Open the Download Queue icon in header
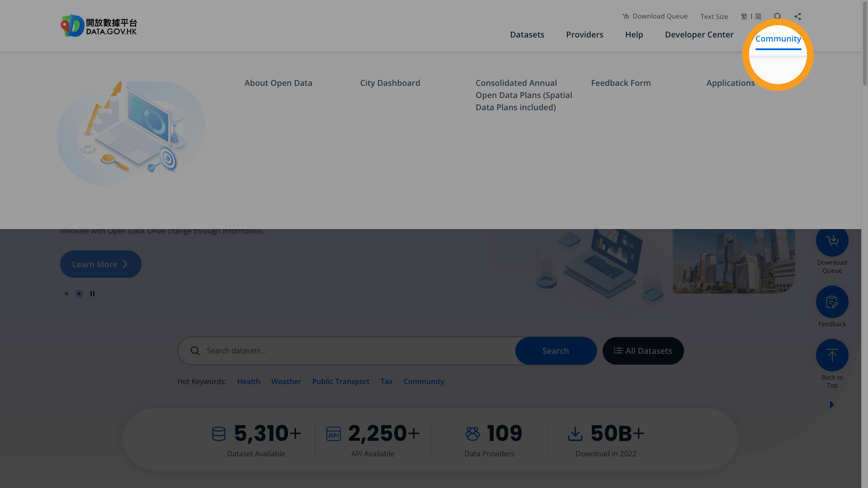Viewport: 868px width, 488px height. (x=655, y=16)
